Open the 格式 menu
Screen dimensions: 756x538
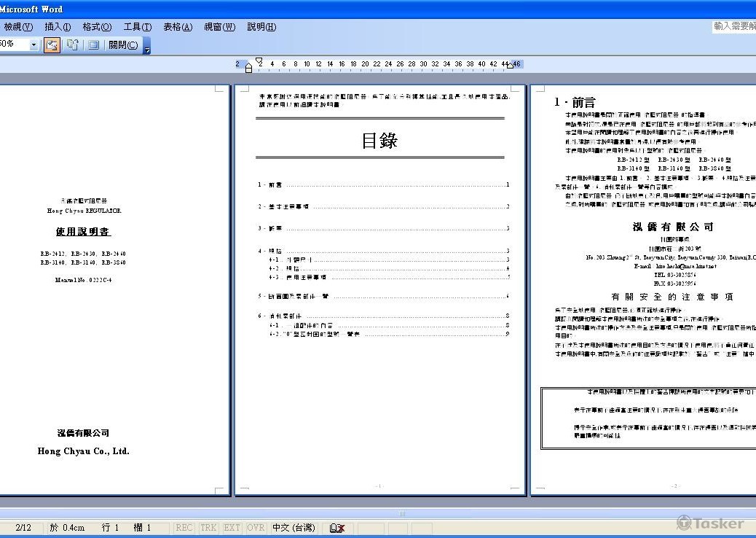pos(95,27)
